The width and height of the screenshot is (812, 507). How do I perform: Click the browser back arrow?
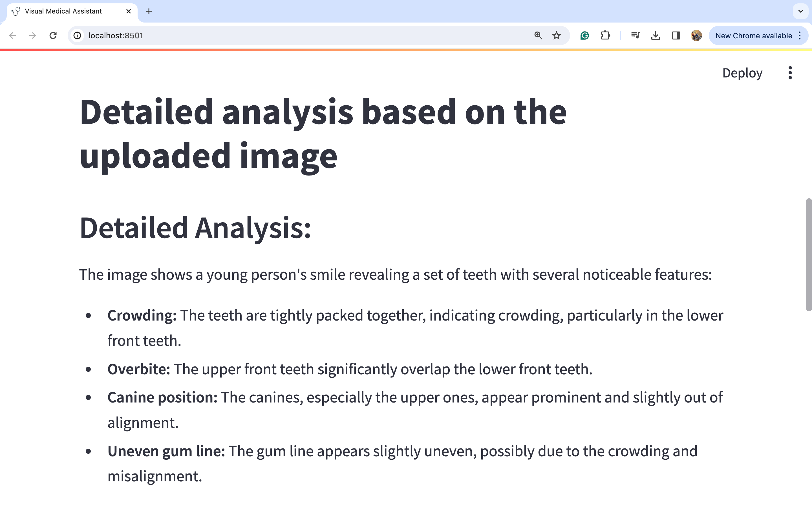13,35
